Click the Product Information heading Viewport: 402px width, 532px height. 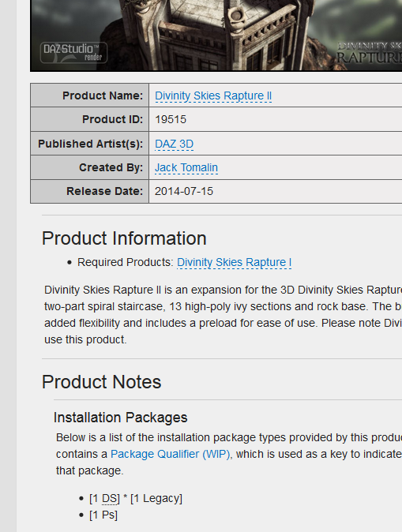click(x=124, y=238)
